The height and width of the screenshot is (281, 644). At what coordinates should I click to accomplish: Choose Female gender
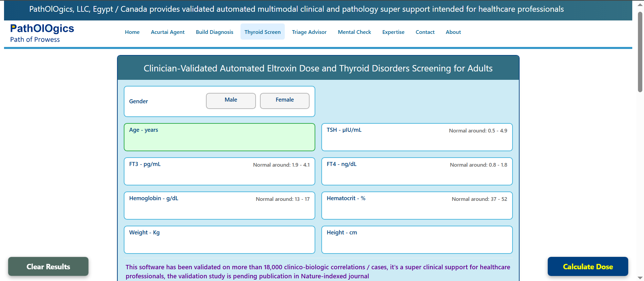(285, 101)
